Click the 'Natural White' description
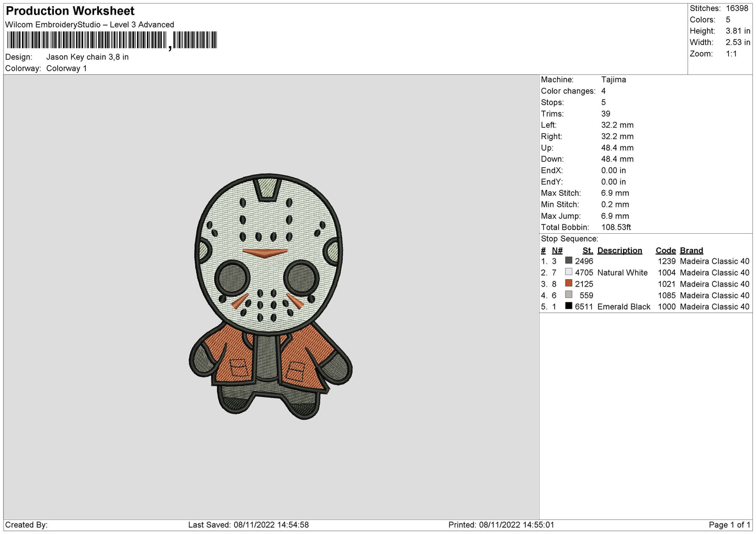756x534 pixels. (x=623, y=273)
